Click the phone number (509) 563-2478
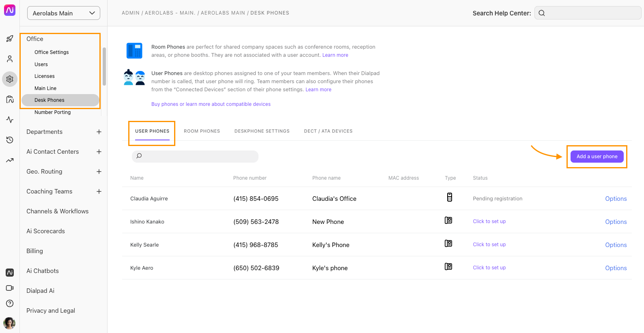The width and height of the screenshot is (644, 333). (x=256, y=222)
